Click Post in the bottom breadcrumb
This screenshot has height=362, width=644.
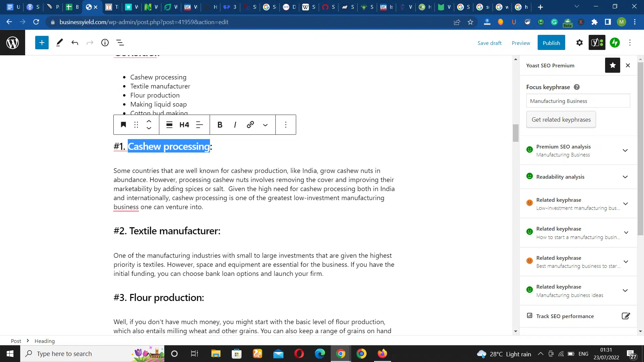(16, 341)
